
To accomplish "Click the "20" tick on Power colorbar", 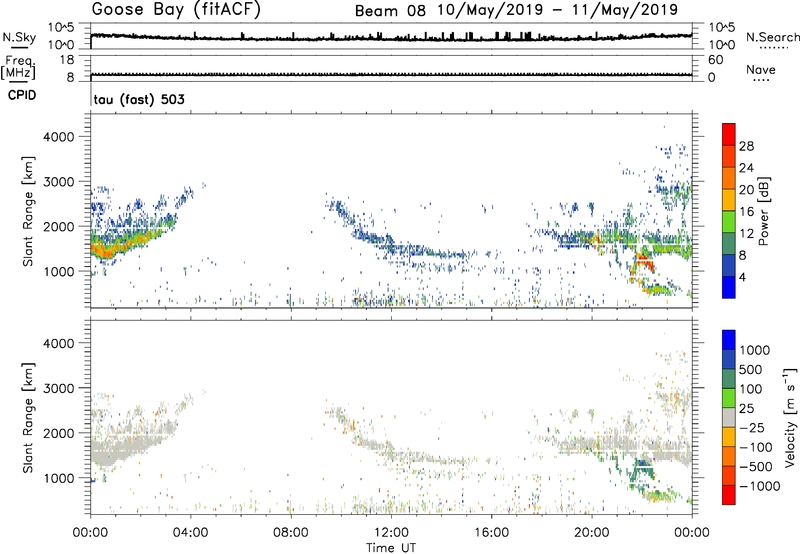I will coord(746,190).
